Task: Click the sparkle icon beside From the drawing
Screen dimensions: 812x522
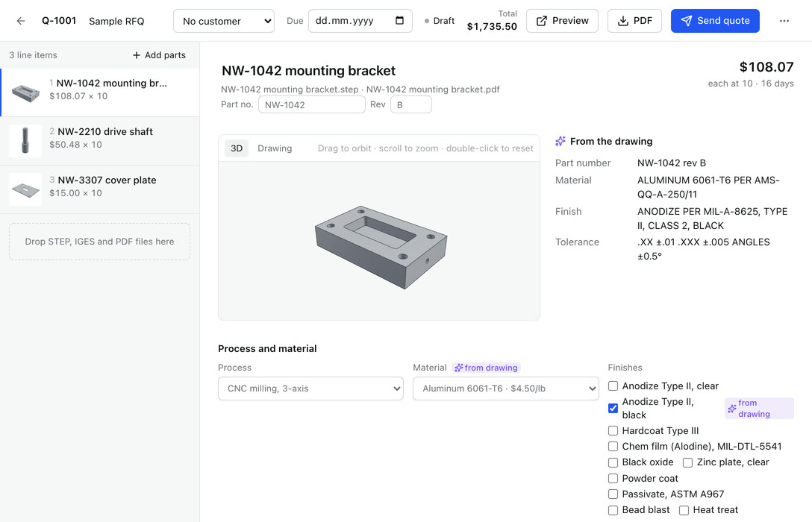Action: [x=560, y=141]
